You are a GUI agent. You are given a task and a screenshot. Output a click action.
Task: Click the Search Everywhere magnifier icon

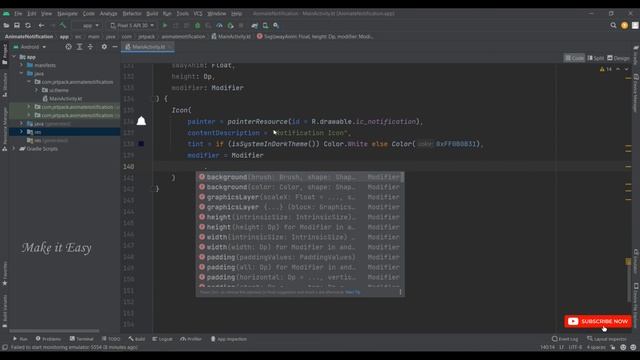pyautogui.click(x=613, y=25)
